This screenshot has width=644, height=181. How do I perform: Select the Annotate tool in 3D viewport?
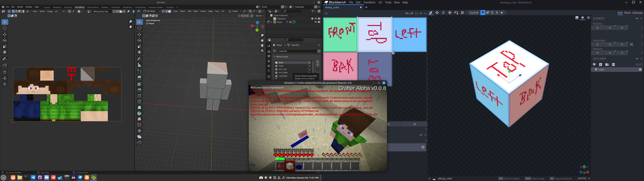[x=140, y=59]
